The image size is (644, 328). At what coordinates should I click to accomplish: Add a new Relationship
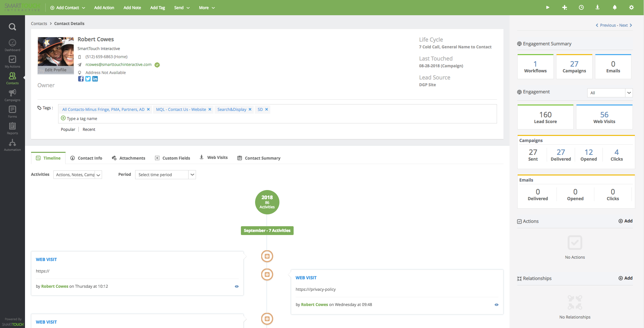pyautogui.click(x=625, y=278)
